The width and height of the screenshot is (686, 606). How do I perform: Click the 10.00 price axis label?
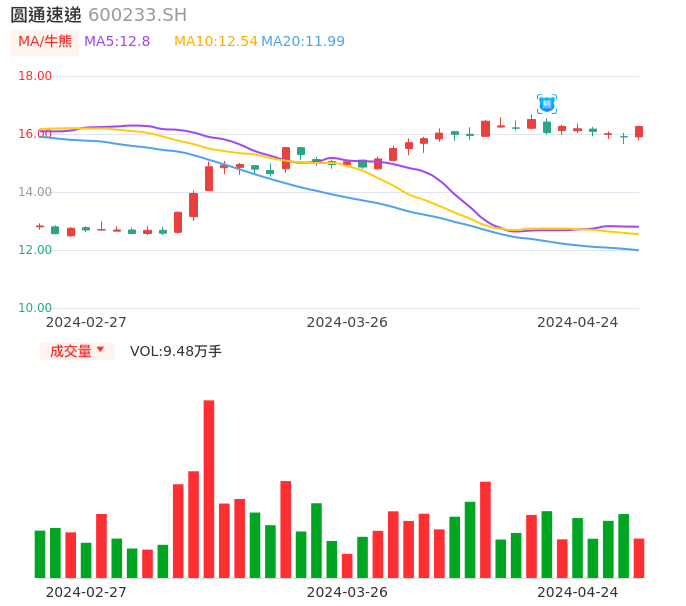click(35, 308)
